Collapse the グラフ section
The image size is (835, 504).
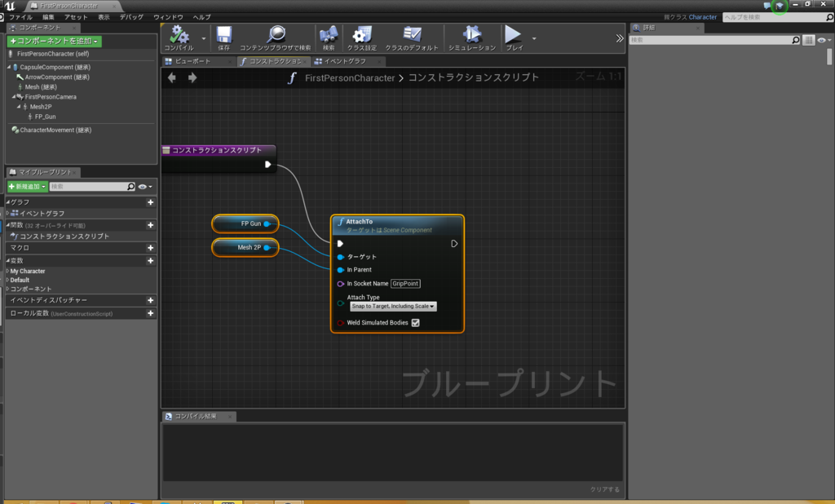tap(8, 202)
